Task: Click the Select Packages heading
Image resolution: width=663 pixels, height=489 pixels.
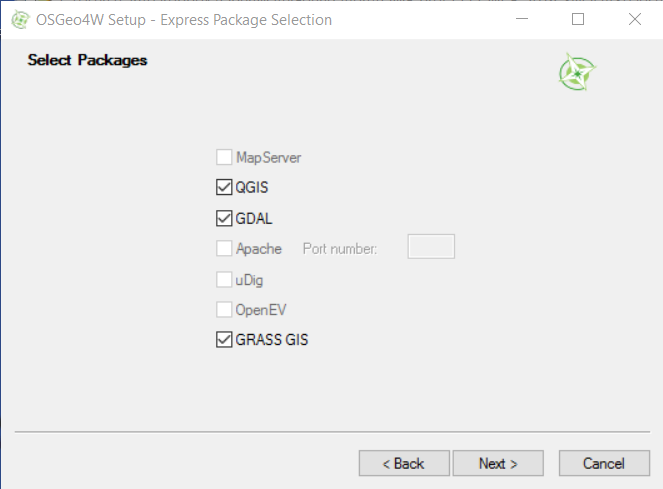Action: 88,60
